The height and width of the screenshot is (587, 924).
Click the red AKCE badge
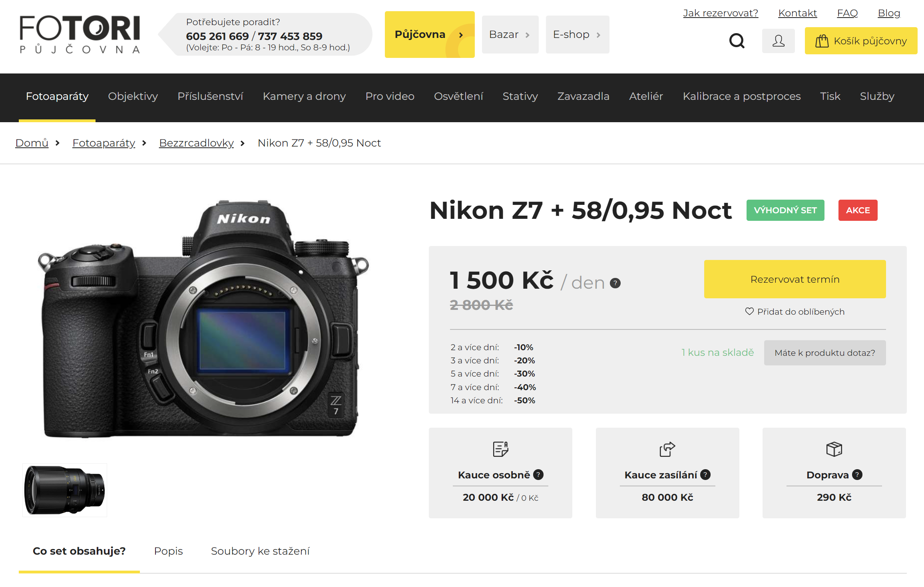(858, 210)
